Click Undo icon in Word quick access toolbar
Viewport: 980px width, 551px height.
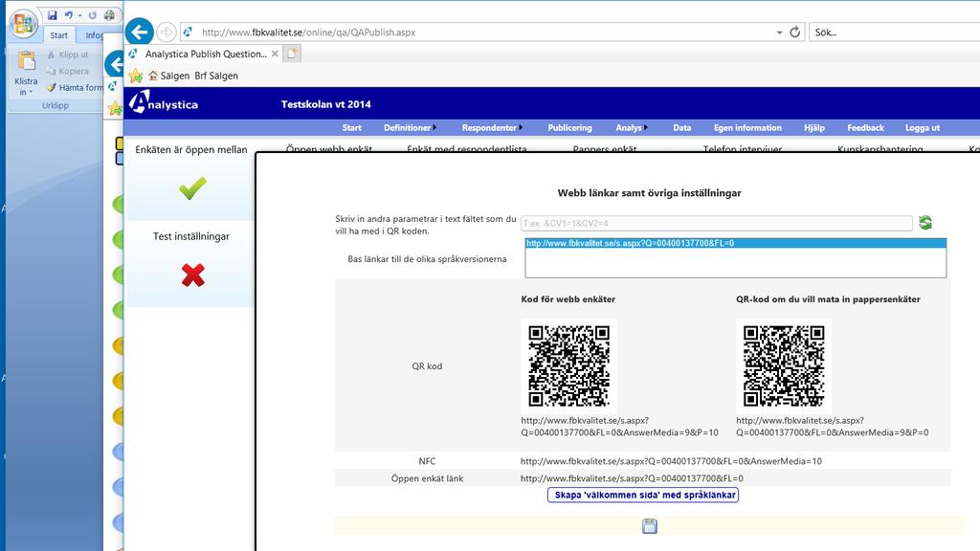coord(69,15)
